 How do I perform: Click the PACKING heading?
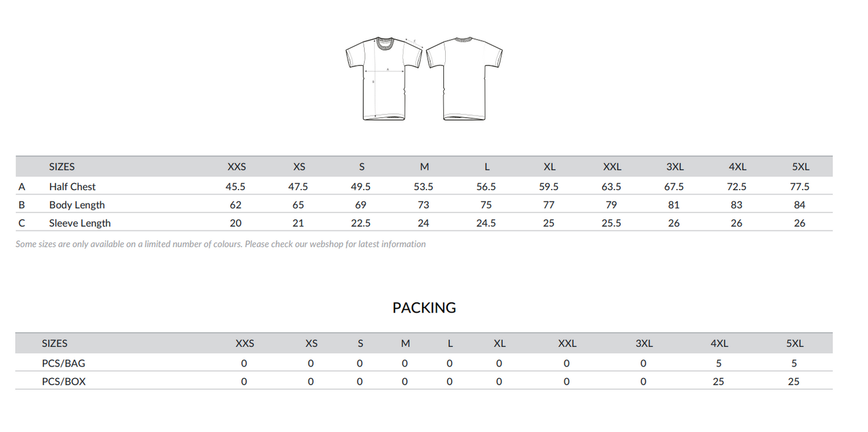pyautogui.click(x=424, y=308)
